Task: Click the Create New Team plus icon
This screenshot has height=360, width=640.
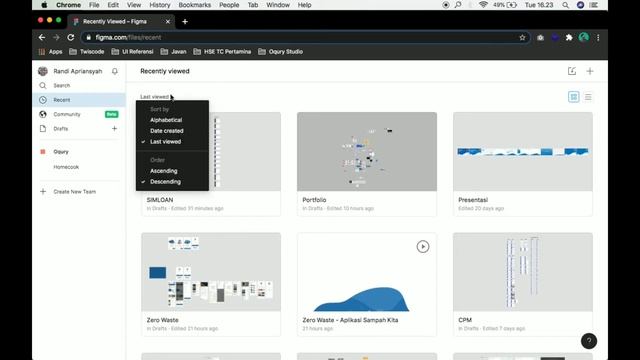Action: click(43, 191)
